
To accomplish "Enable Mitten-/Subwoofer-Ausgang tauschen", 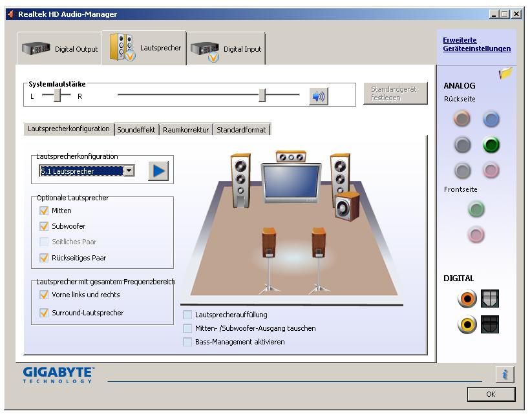I will tap(187, 328).
